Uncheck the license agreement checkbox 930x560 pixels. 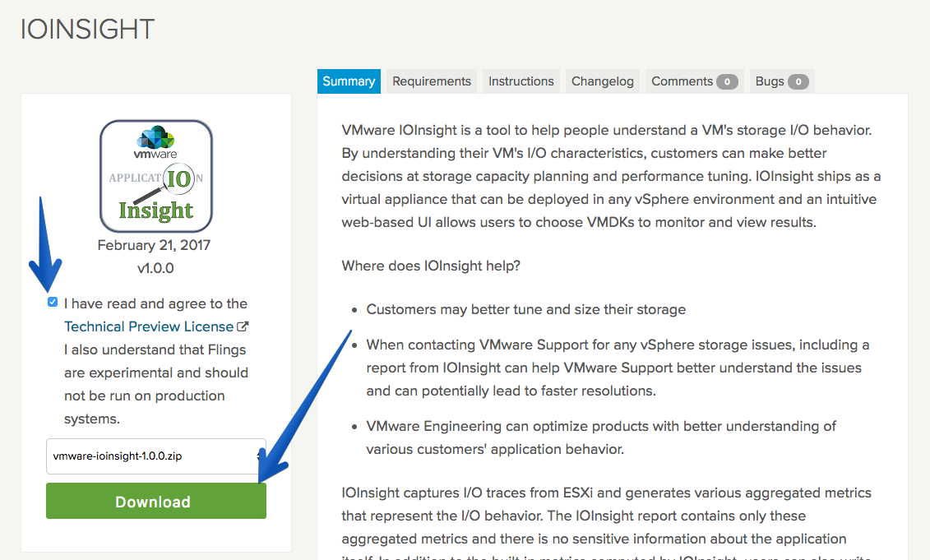tap(53, 302)
